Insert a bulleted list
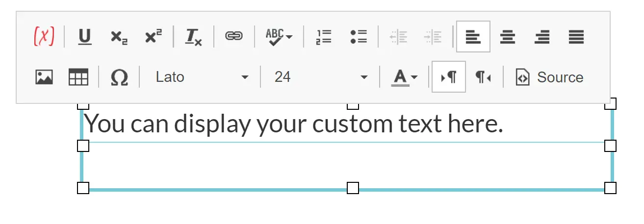644x224 pixels. [x=359, y=37]
